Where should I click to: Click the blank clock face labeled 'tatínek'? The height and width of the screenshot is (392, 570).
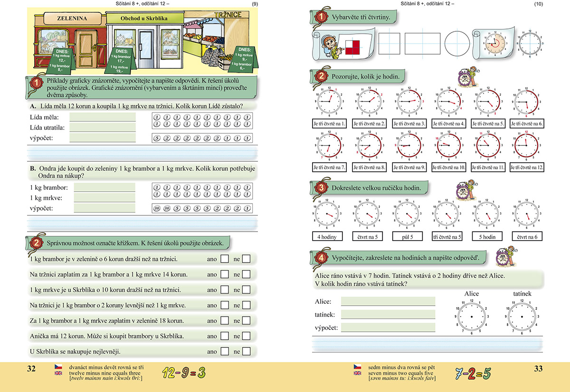(x=522, y=317)
